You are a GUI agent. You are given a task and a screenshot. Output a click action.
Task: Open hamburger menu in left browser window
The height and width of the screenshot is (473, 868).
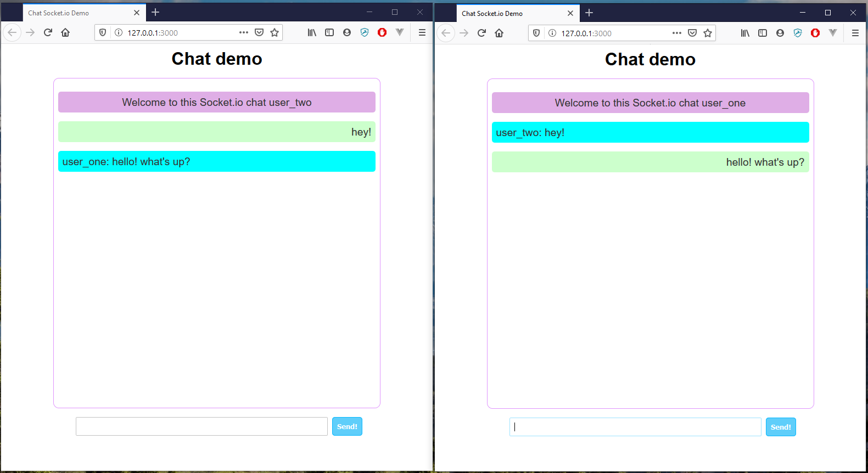(x=422, y=32)
